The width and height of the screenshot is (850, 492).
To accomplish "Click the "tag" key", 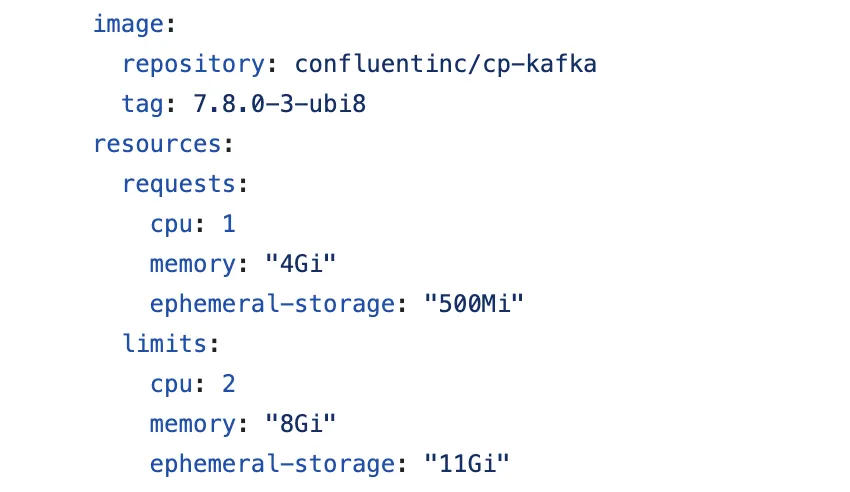I will pos(142,104).
